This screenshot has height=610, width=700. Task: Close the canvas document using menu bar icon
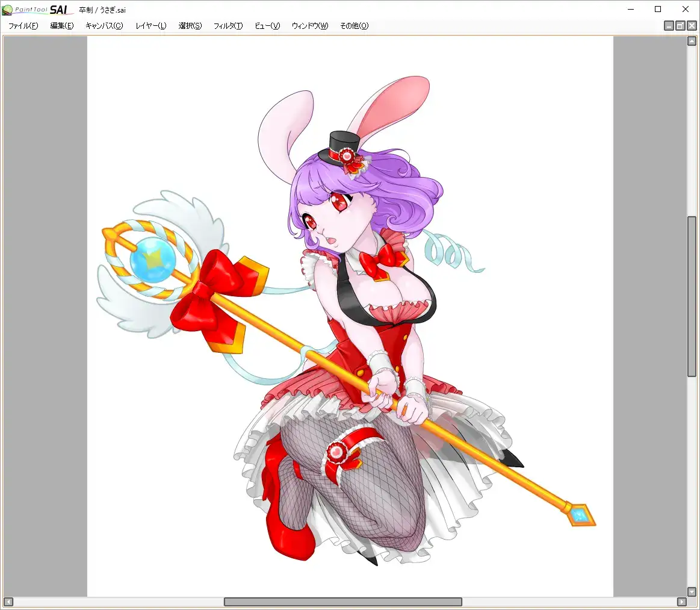click(x=691, y=26)
